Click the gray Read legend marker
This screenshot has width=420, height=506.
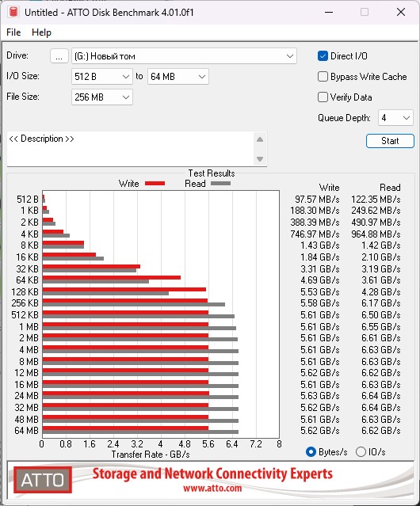220,183
